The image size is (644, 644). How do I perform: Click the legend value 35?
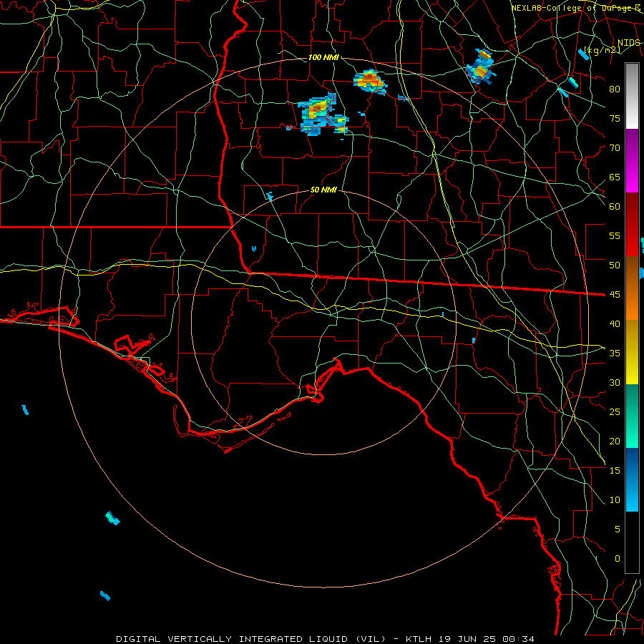[x=615, y=353]
